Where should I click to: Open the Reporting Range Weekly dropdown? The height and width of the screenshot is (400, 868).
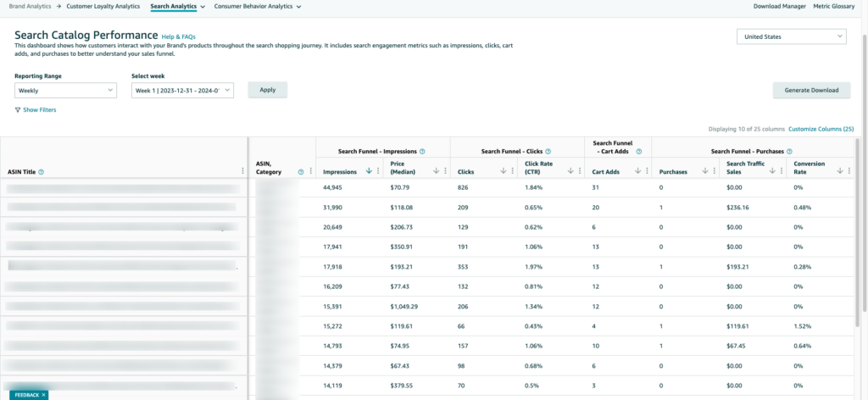click(65, 91)
